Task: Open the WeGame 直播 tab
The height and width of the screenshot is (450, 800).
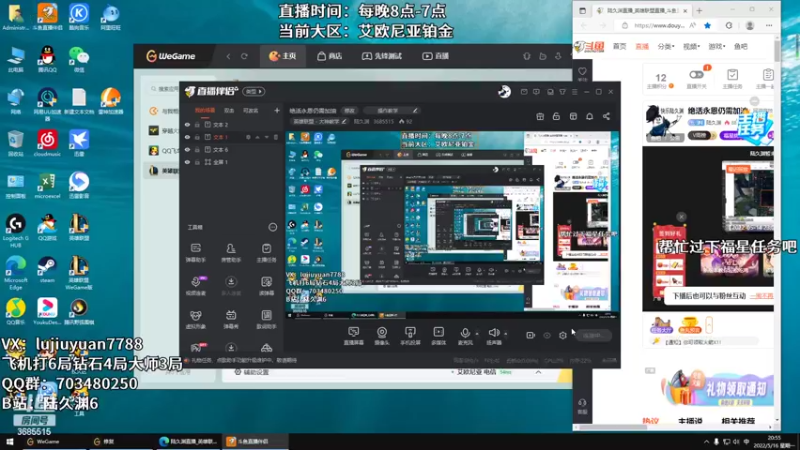Action: pyautogui.click(x=435, y=56)
